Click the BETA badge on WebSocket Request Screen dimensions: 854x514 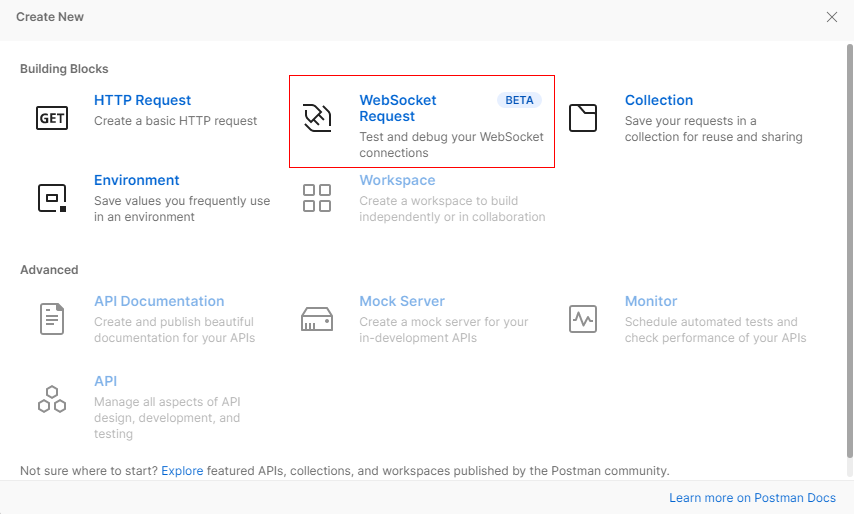pos(519,100)
